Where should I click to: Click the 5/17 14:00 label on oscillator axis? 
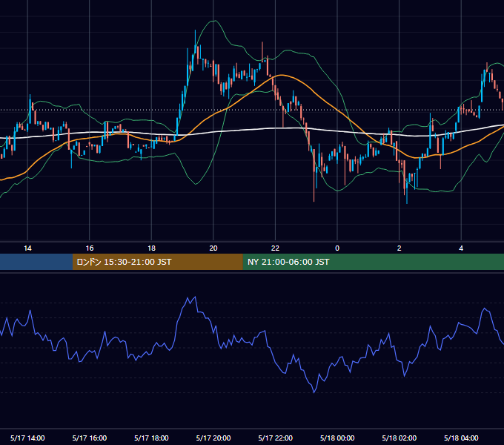27,438
